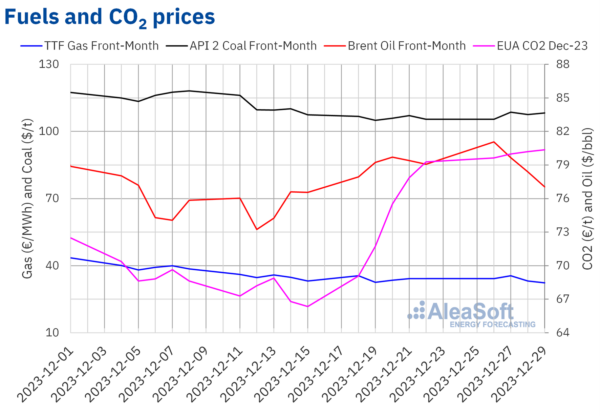Screen dimensions: 600x416
Task: Toggle the API 2 Coal Front-Month legend entry
Action: 253,45
